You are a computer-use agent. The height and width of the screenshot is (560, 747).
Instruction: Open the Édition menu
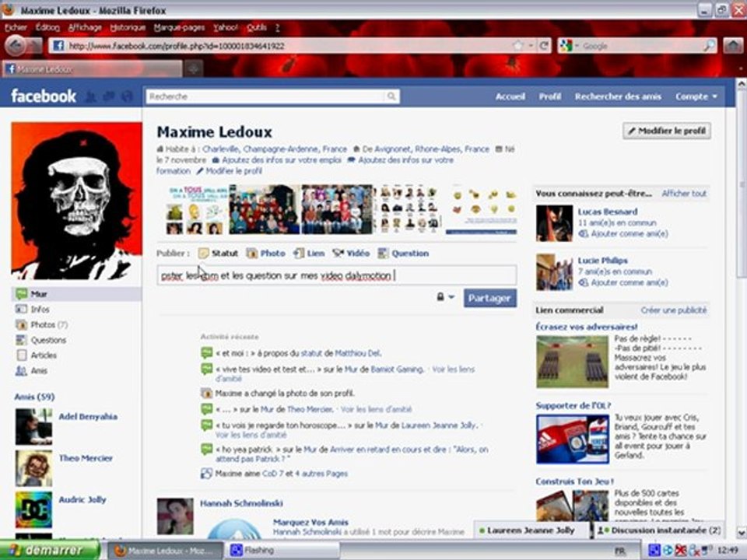coord(47,28)
